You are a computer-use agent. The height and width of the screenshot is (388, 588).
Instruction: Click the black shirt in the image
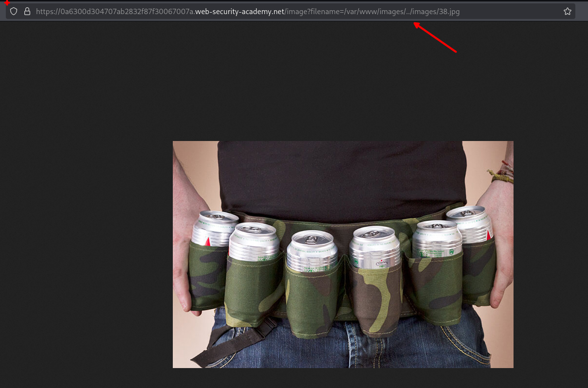(341, 175)
